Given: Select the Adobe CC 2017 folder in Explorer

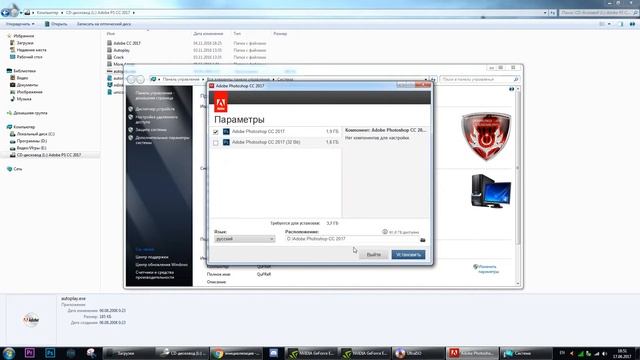Looking at the screenshot, I should [127, 43].
